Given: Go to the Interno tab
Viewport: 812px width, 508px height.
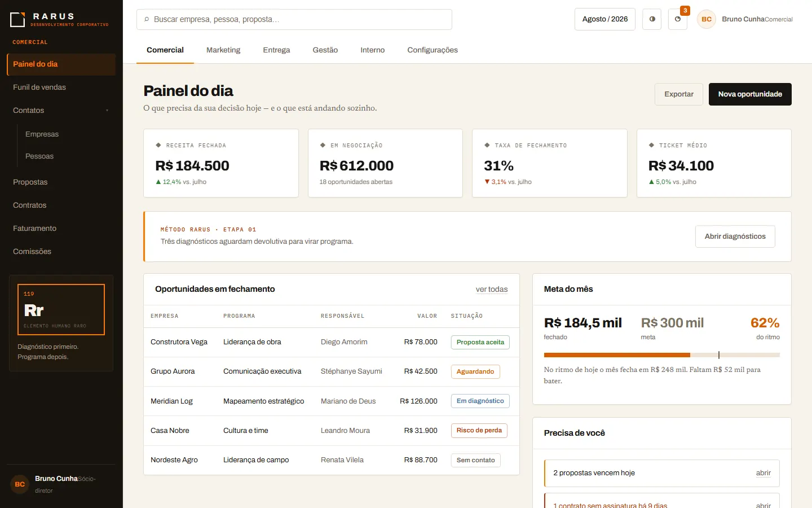Looking at the screenshot, I should click(x=373, y=50).
